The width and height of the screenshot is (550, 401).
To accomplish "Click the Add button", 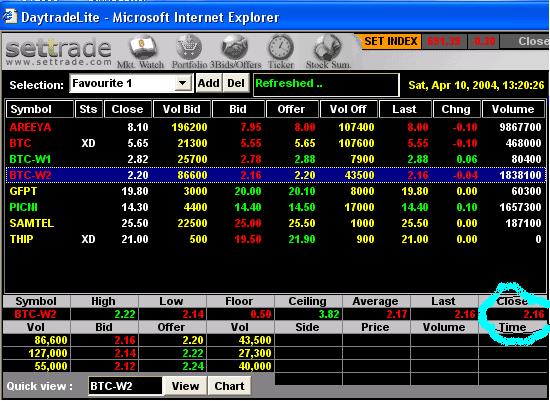I will pyautogui.click(x=209, y=83).
